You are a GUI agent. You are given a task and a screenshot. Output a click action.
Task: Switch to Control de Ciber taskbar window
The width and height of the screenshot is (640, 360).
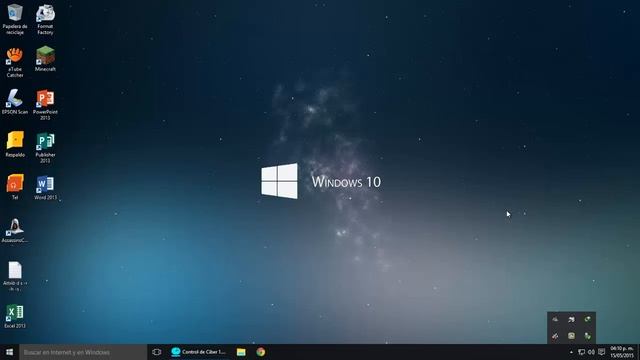(199, 352)
